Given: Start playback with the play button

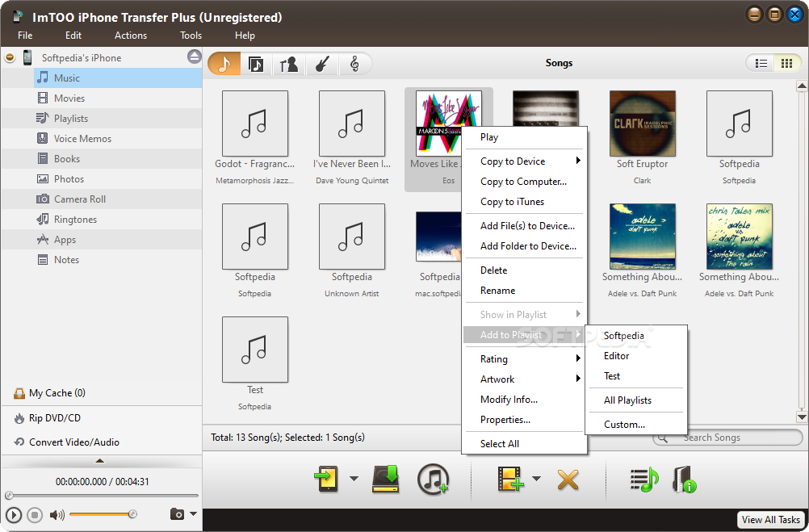Looking at the screenshot, I should coord(14,514).
